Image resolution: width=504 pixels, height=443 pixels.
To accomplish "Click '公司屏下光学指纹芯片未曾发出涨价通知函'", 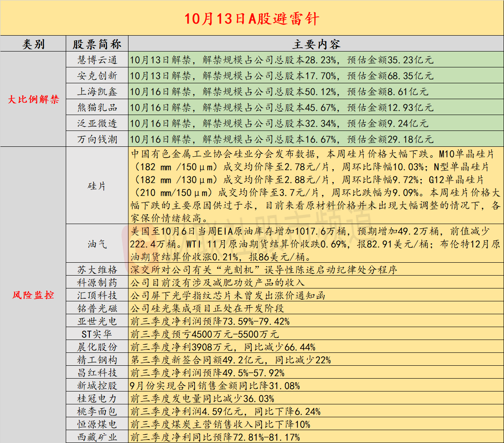I will click(x=228, y=295).
